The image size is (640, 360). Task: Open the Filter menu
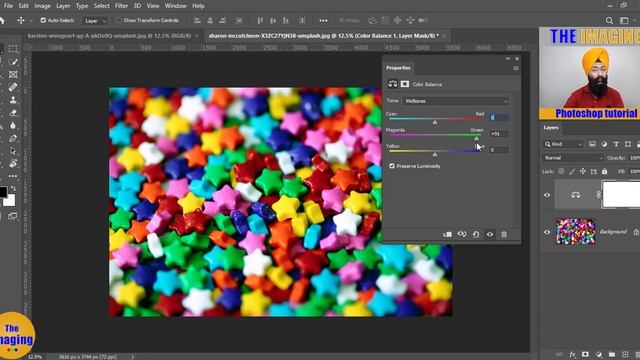click(121, 6)
